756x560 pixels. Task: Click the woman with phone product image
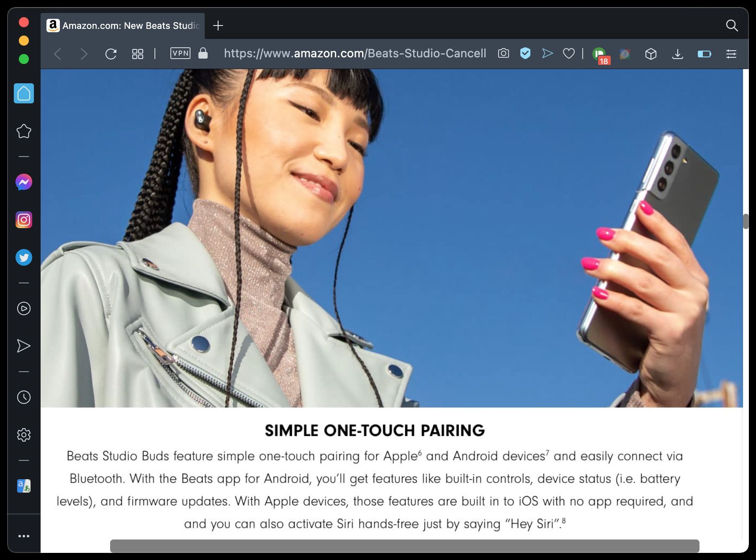click(x=392, y=238)
